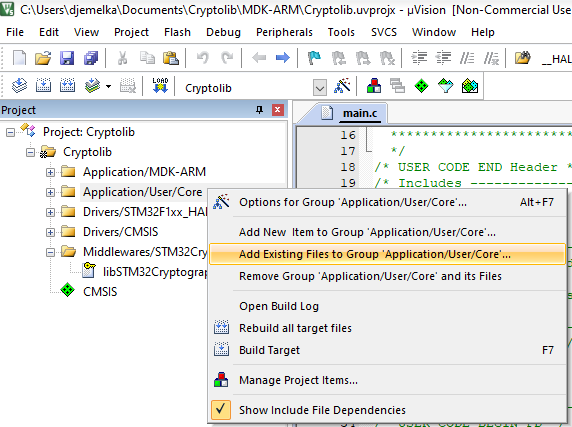The image size is (572, 427).
Task: Open the Debug menu
Action: pos(223,32)
